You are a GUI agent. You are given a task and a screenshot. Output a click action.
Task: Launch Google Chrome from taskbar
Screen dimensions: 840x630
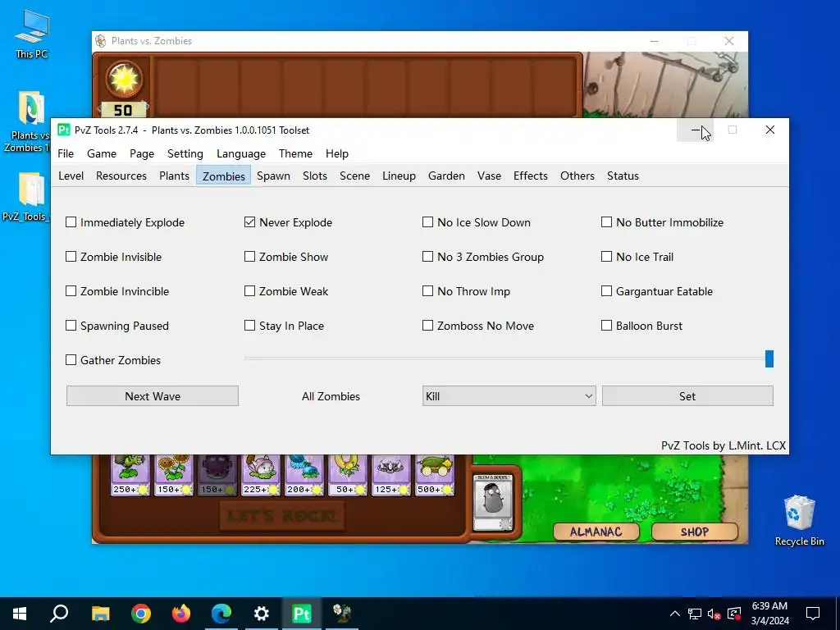tap(141, 614)
